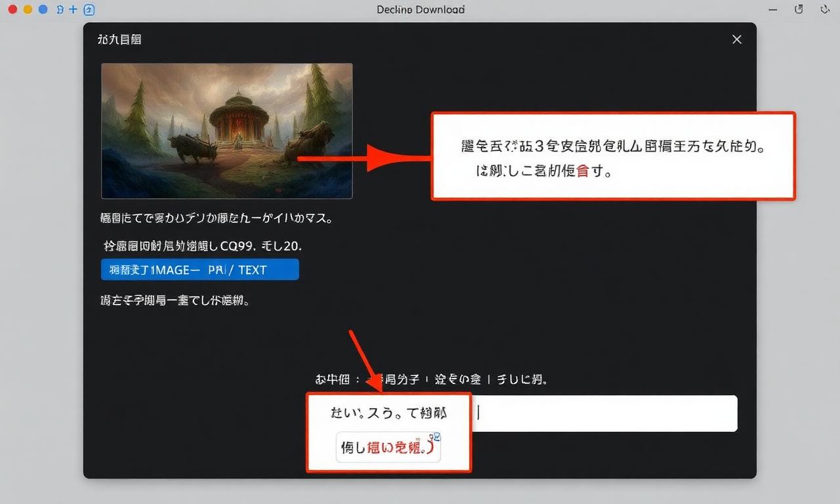Image resolution: width=840 pixels, height=504 pixels.
Task: Click the shield-like icon in top-right corner group
Action: 799,9
